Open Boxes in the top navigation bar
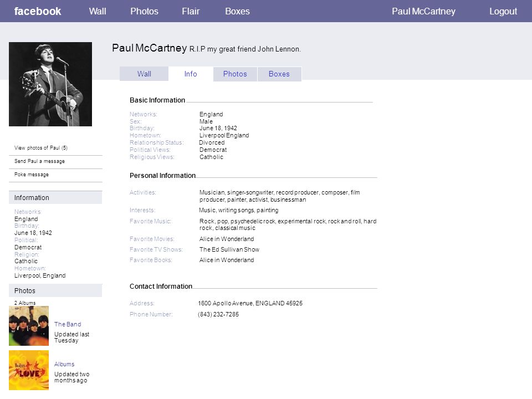The image size is (532, 399). [237, 11]
